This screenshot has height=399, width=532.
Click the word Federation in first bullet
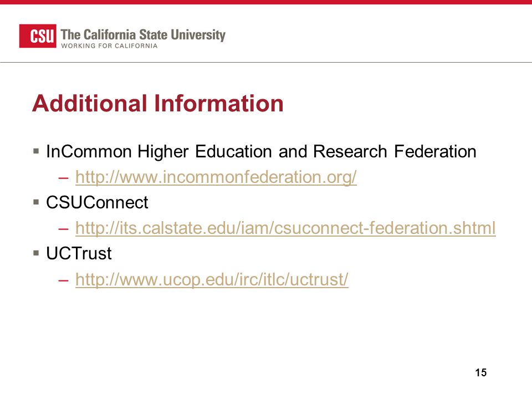point(436,151)
